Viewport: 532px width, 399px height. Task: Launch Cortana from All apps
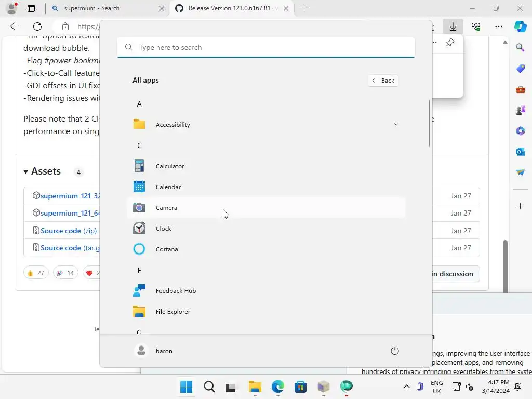coord(265,249)
